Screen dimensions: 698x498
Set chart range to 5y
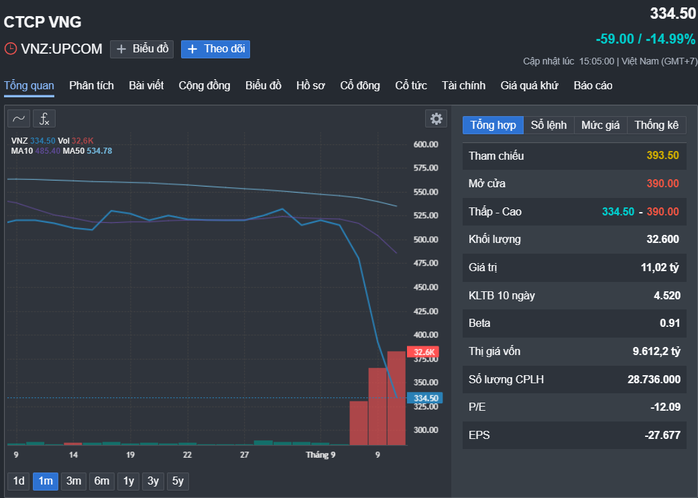point(178,481)
